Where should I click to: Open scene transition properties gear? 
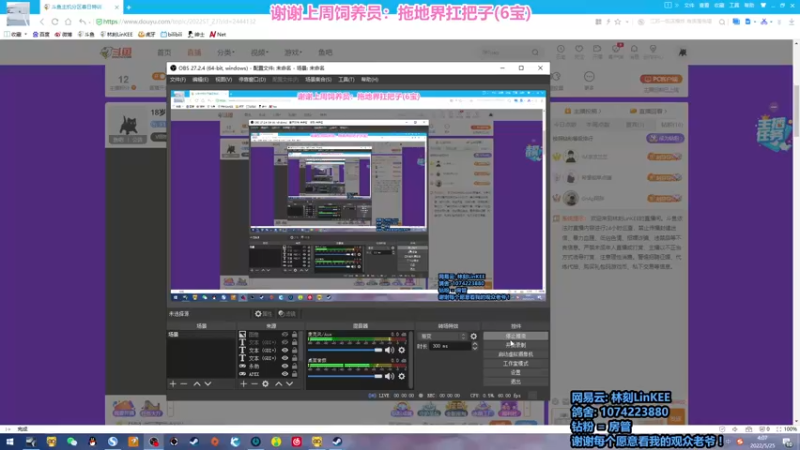(x=473, y=336)
